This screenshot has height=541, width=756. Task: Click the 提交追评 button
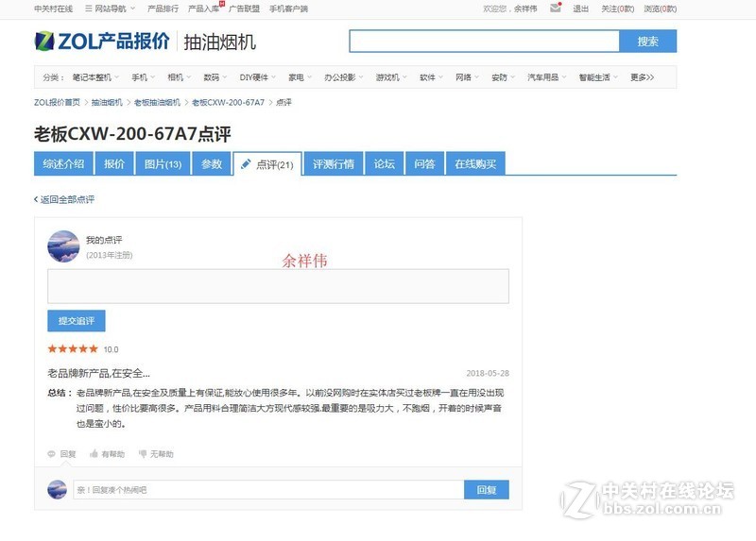[x=77, y=321]
